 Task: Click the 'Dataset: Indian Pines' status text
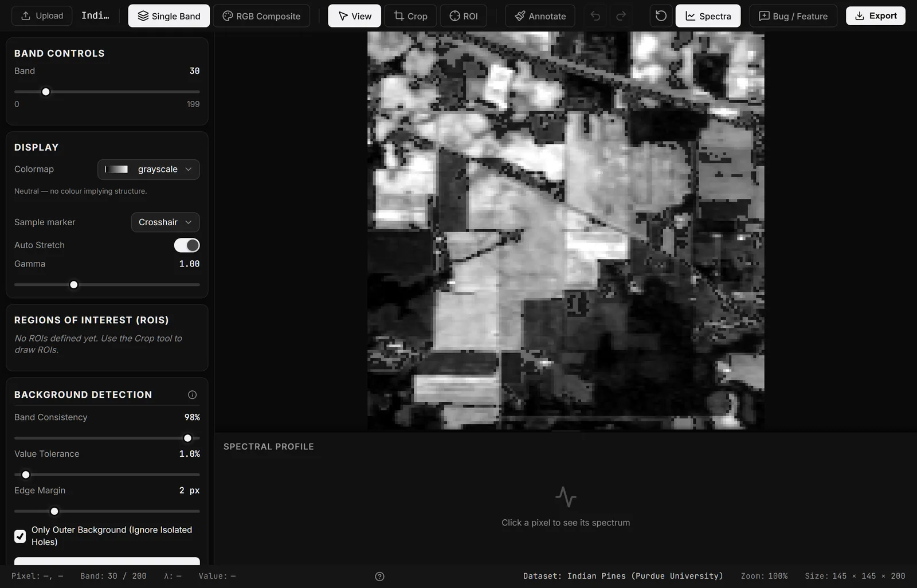tap(623, 576)
